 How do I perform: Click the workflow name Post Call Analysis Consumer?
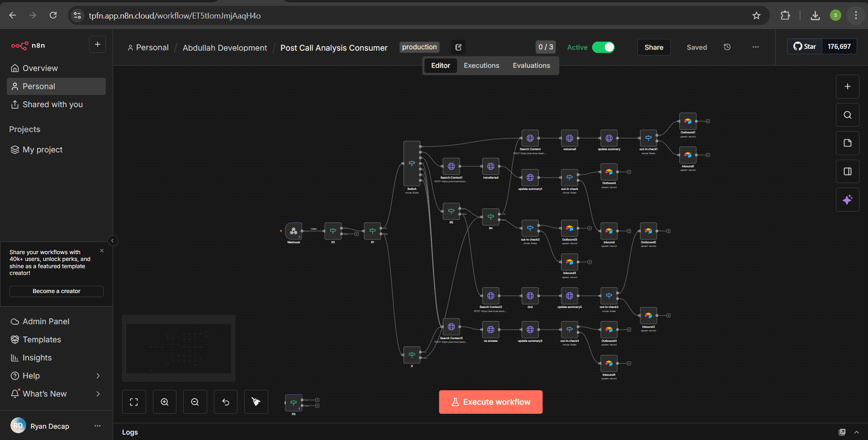tap(334, 48)
